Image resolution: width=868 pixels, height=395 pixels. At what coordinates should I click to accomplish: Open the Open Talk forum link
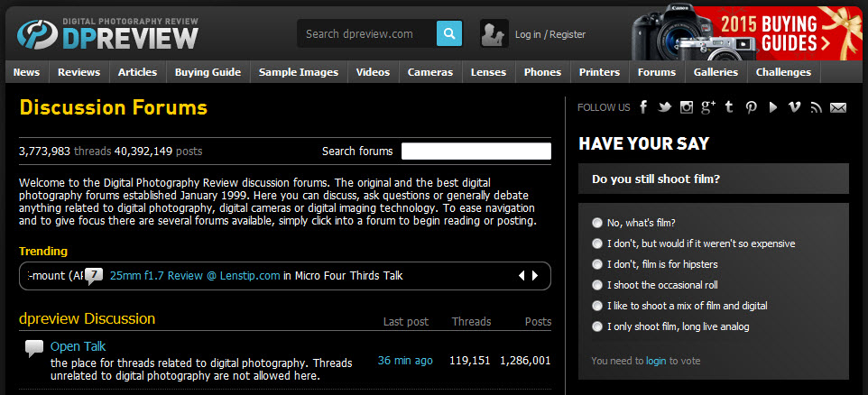tap(78, 347)
